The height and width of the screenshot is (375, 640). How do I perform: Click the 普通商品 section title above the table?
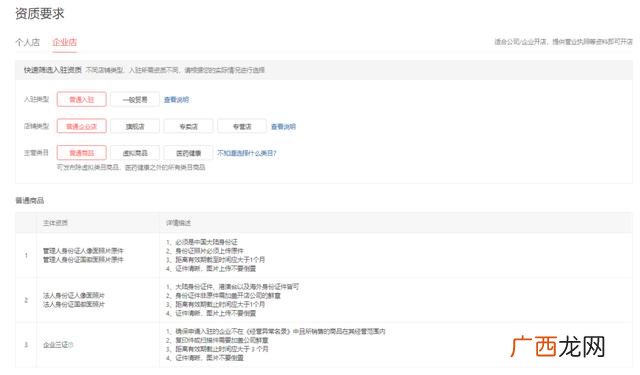coord(29,200)
